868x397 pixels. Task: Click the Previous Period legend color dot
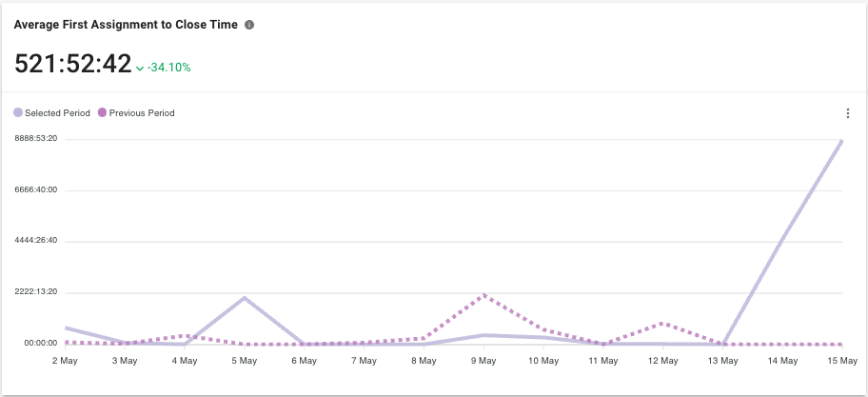[x=103, y=113]
